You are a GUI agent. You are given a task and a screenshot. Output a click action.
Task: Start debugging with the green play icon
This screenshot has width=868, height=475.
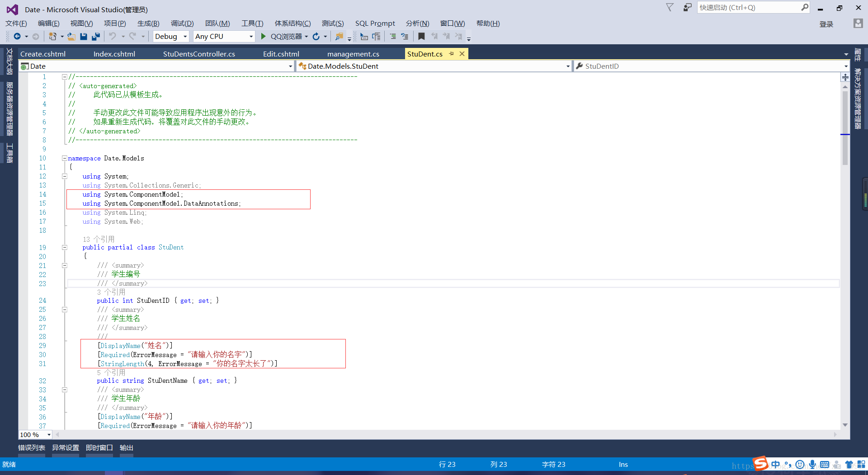point(263,37)
